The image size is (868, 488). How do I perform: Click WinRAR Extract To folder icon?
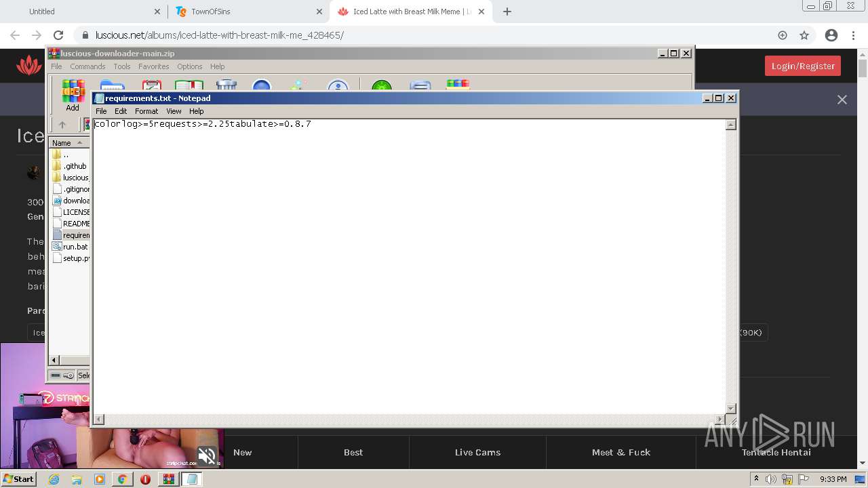coord(112,85)
